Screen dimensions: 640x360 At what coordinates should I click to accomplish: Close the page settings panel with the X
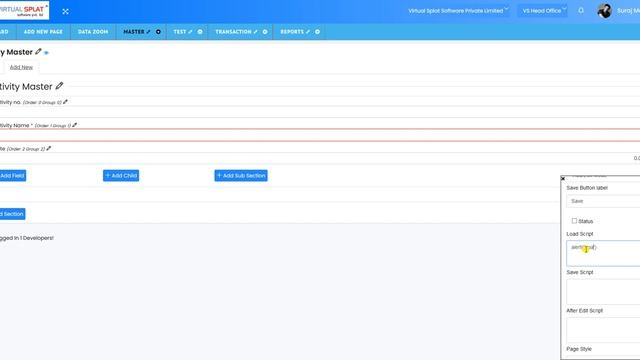[x=563, y=178]
